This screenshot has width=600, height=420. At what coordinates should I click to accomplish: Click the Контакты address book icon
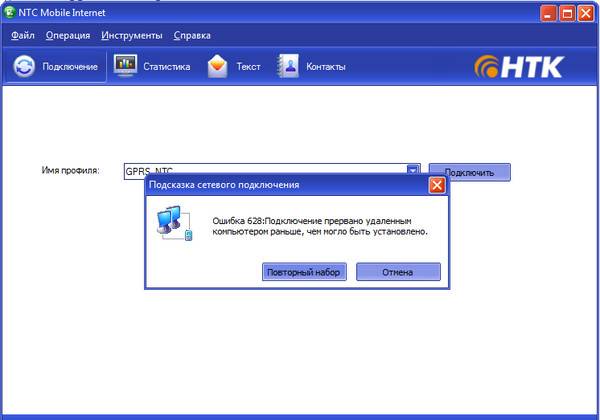288,66
